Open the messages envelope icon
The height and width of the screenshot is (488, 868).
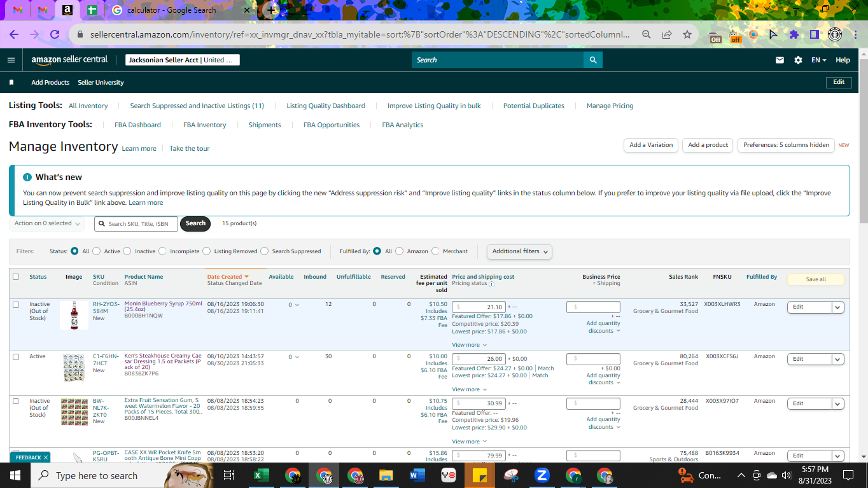click(x=780, y=60)
